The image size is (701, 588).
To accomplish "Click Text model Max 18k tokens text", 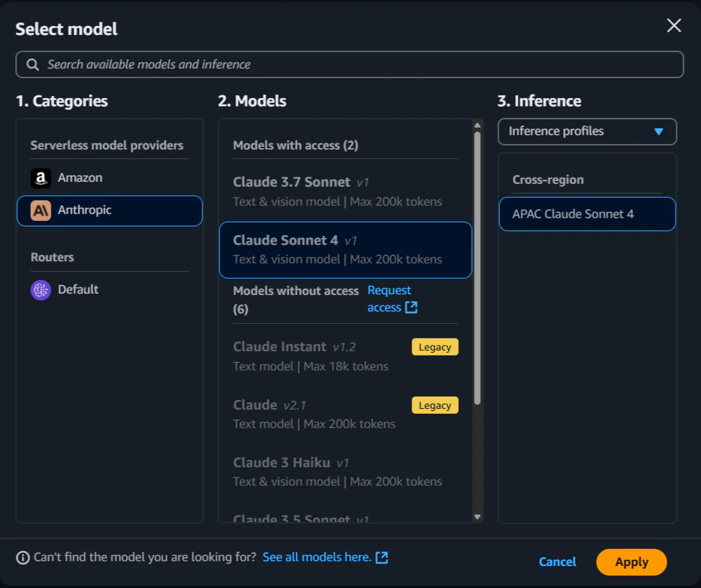I will 311,366.
